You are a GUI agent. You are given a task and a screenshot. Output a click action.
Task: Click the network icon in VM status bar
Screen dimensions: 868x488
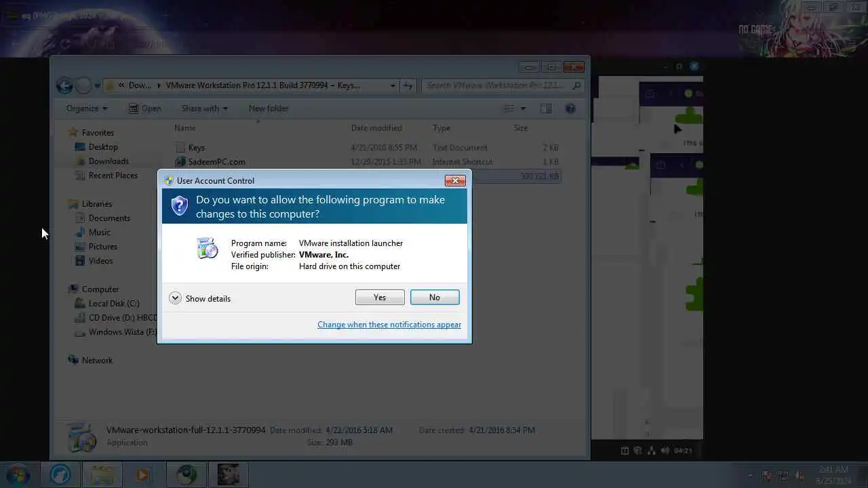pos(652,451)
